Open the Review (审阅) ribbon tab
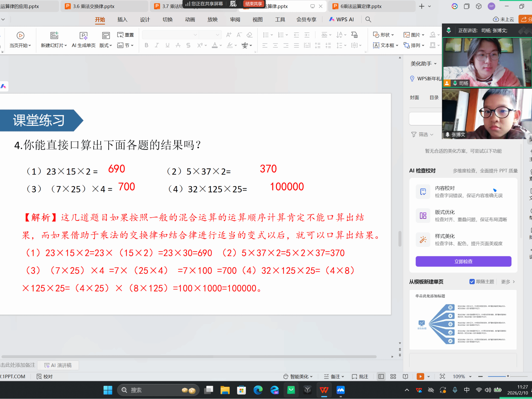 click(x=235, y=19)
